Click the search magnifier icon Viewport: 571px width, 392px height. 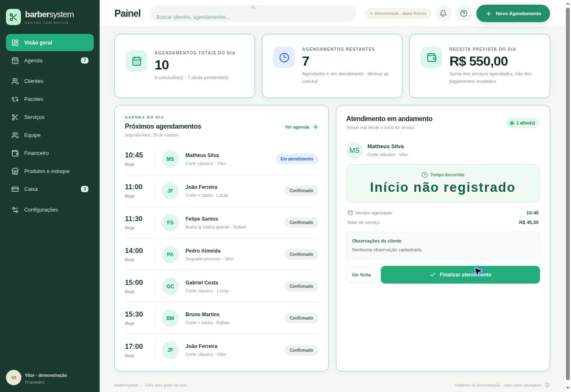253,7
